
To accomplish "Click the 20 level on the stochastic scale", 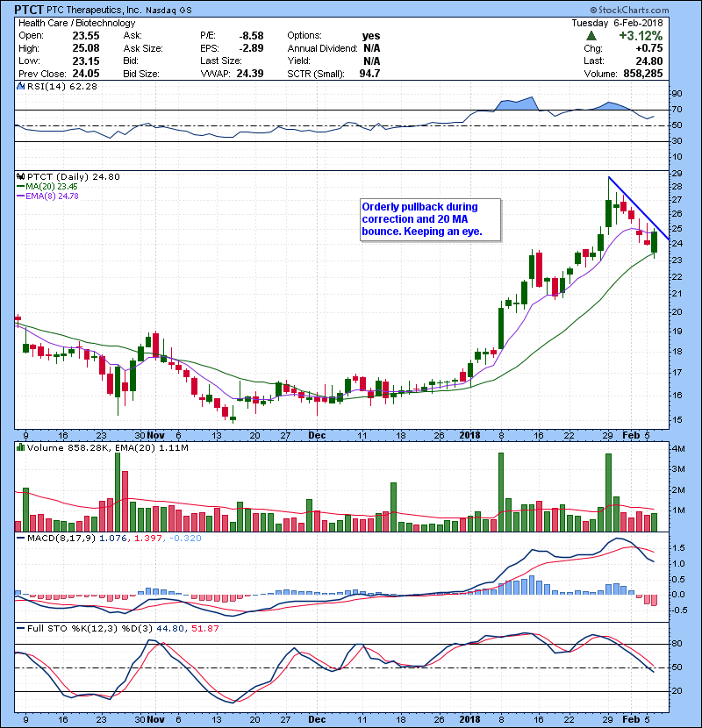I will [x=677, y=691].
